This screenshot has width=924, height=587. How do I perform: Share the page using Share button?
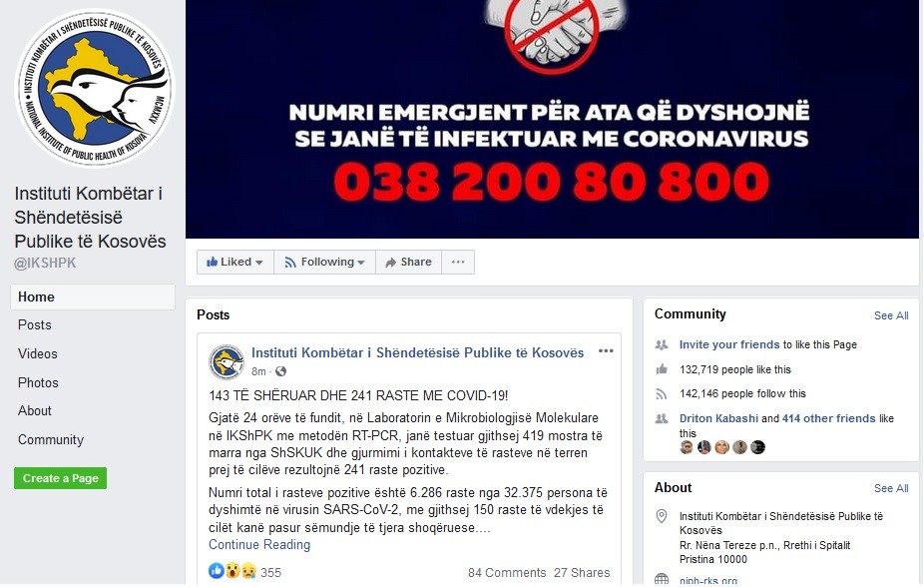[x=408, y=263]
